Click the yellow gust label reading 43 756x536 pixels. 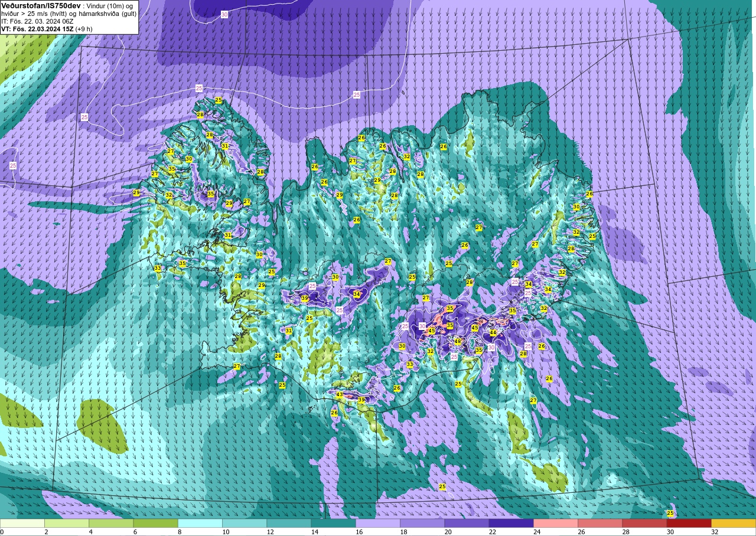point(339,394)
